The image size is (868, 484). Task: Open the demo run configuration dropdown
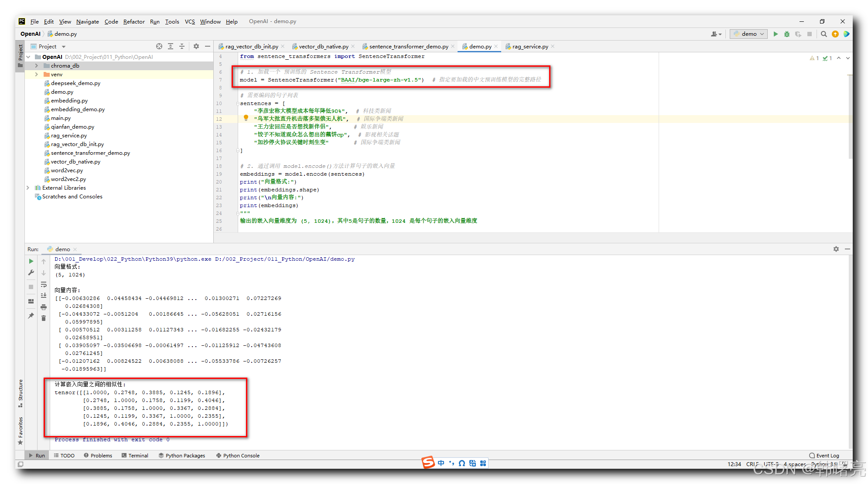click(x=749, y=34)
